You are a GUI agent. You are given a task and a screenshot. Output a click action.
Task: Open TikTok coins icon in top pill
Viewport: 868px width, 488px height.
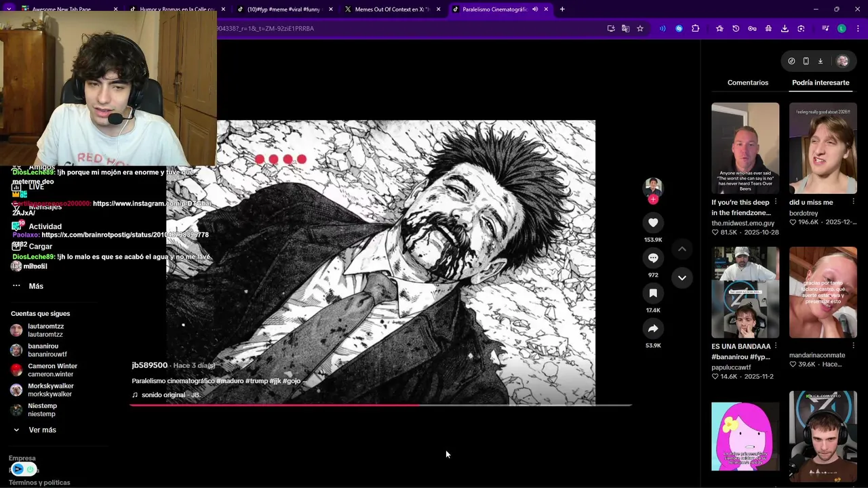(x=791, y=61)
